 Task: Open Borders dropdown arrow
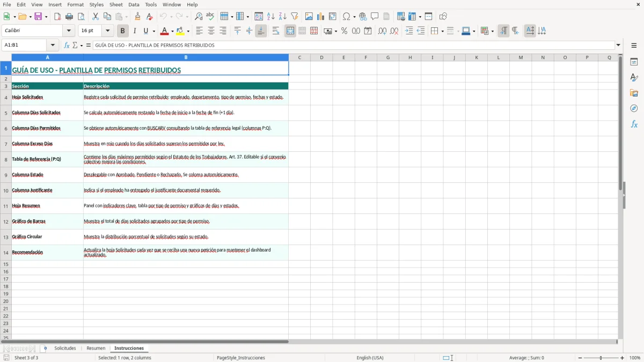[x=442, y=31]
